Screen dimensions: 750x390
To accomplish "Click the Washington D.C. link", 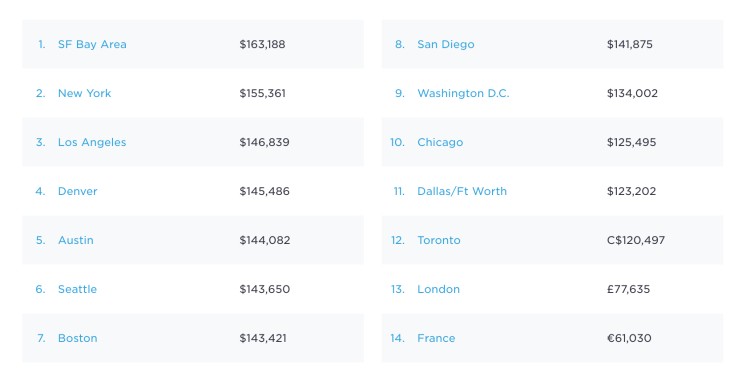I will pyautogui.click(x=463, y=93).
